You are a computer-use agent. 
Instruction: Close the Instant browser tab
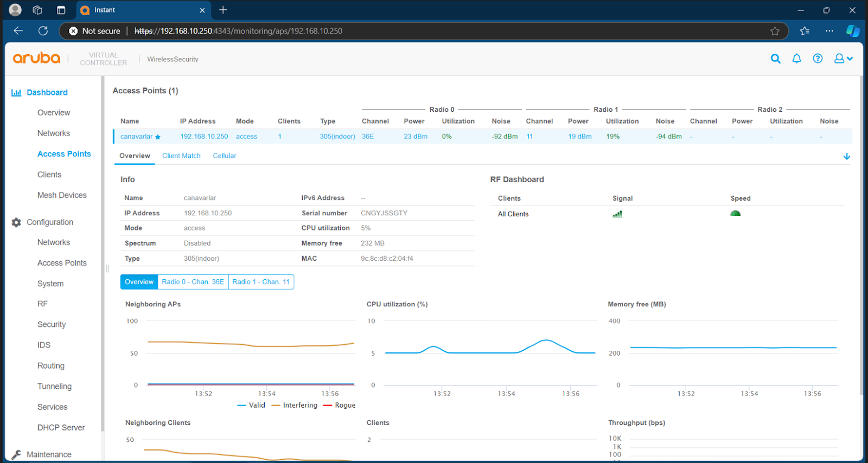click(202, 10)
